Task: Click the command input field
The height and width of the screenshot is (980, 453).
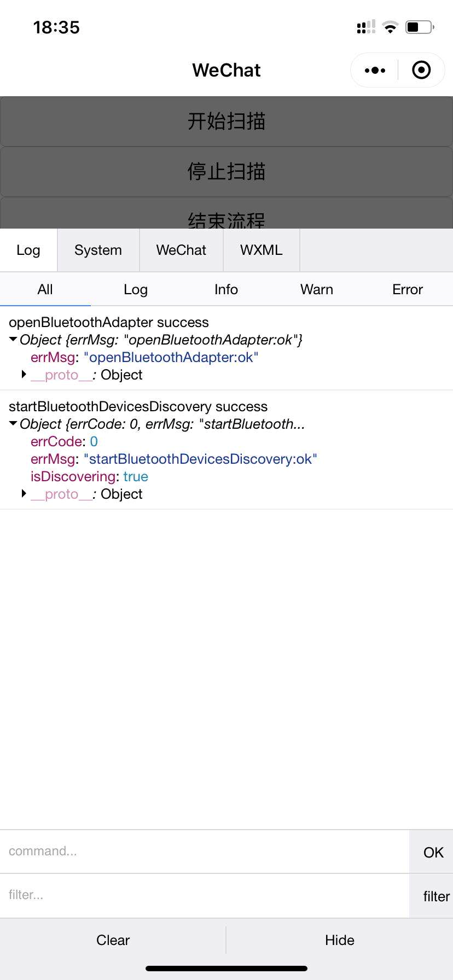Action: tap(205, 851)
